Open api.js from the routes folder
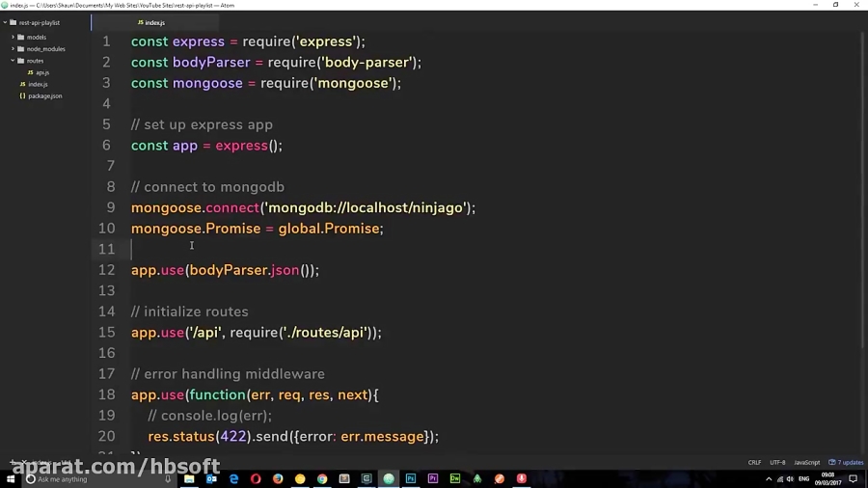This screenshot has height=488, width=868. [x=42, y=72]
